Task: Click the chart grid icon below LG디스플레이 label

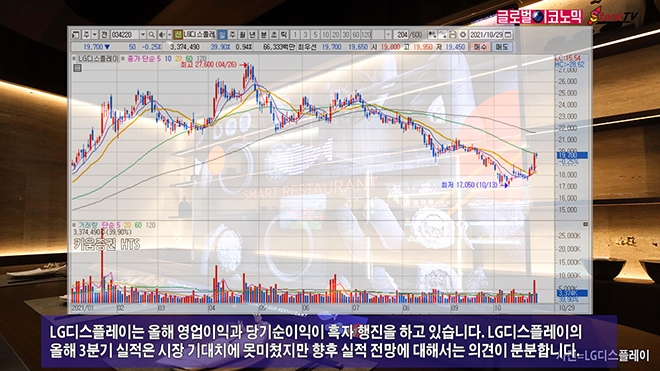Action: (77, 68)
